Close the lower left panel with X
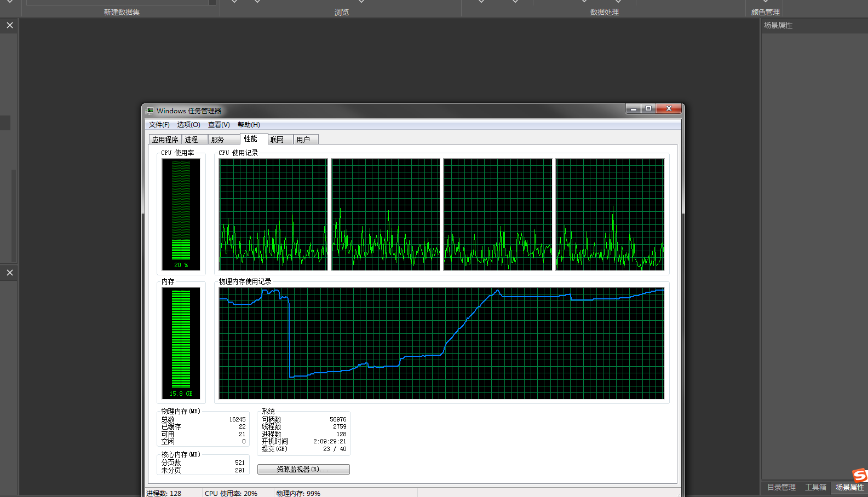Screen dimensions: 868x497 [x=10, y=273]
